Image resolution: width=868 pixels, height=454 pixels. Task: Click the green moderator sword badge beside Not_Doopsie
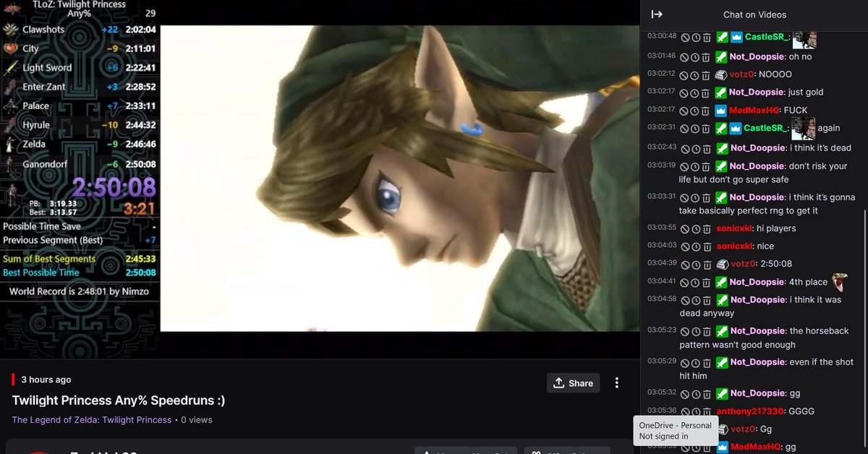(x=720, y=56)
